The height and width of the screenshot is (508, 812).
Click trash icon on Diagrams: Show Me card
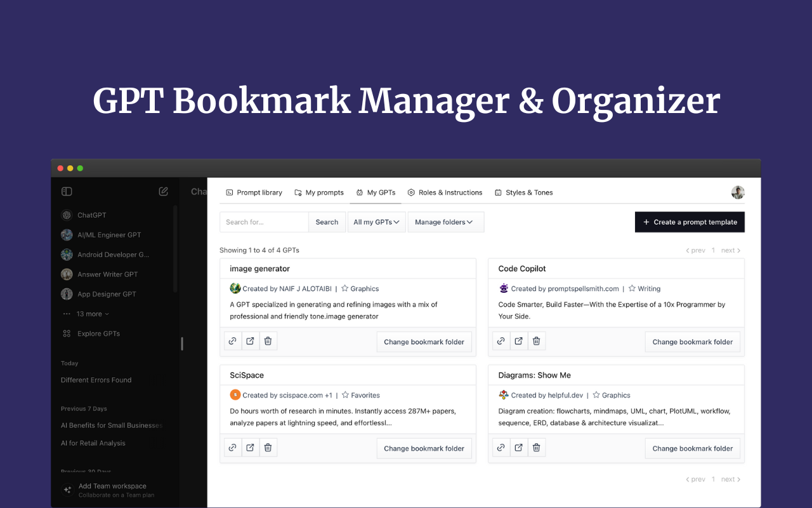point(536,448)
